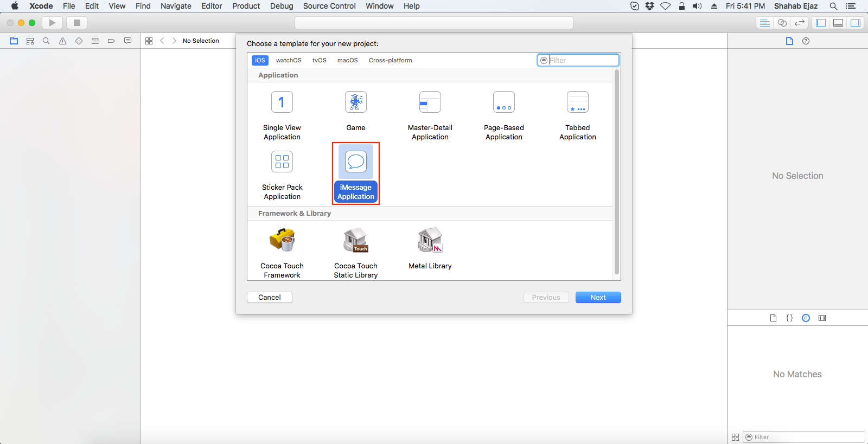Switch to the iOS templates tab
The height and width of the screenshot is (444, 868).
260,60
